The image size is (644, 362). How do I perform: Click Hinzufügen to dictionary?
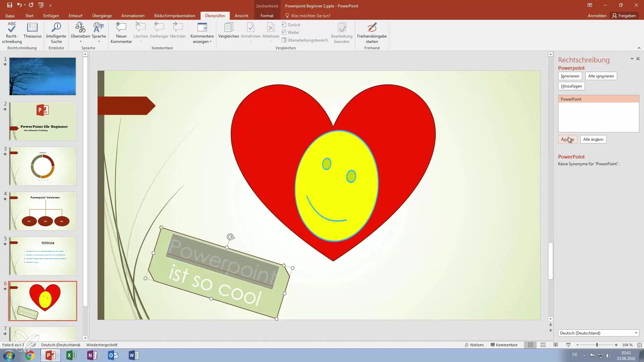[x=571, y=86]
